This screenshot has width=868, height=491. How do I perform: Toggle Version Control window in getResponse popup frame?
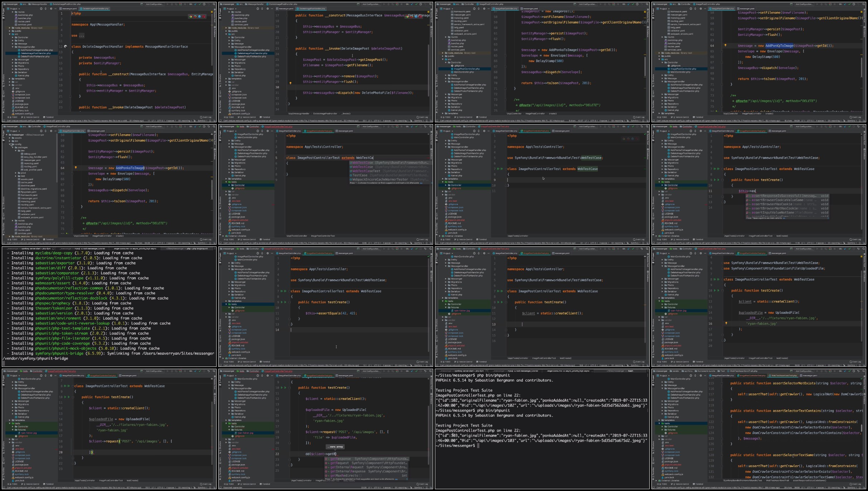(247, 484)
